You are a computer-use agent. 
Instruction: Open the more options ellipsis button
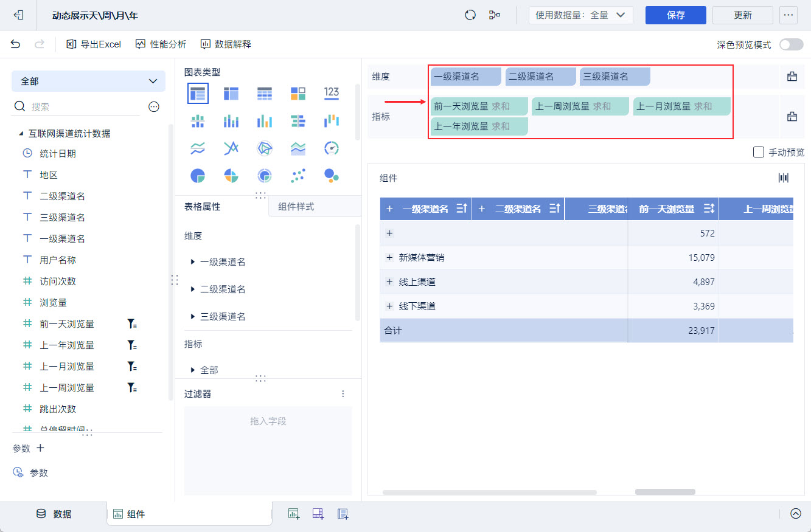788,15
